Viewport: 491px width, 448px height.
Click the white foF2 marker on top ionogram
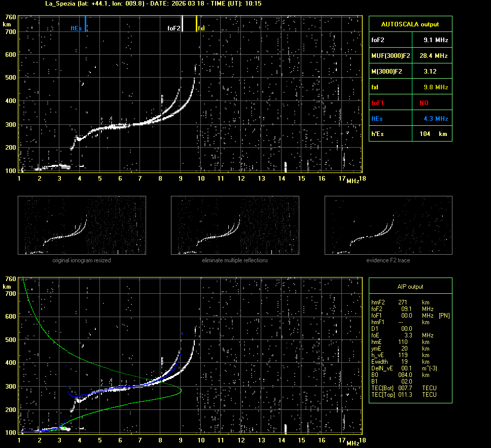click(183, 24)
